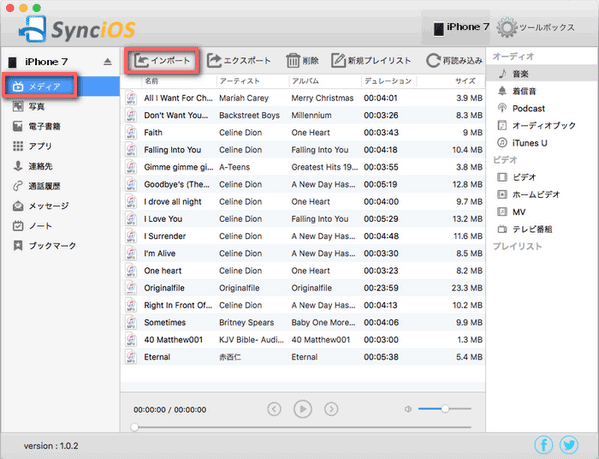
Task: Skip to next track
Action: tap(331, 409)
